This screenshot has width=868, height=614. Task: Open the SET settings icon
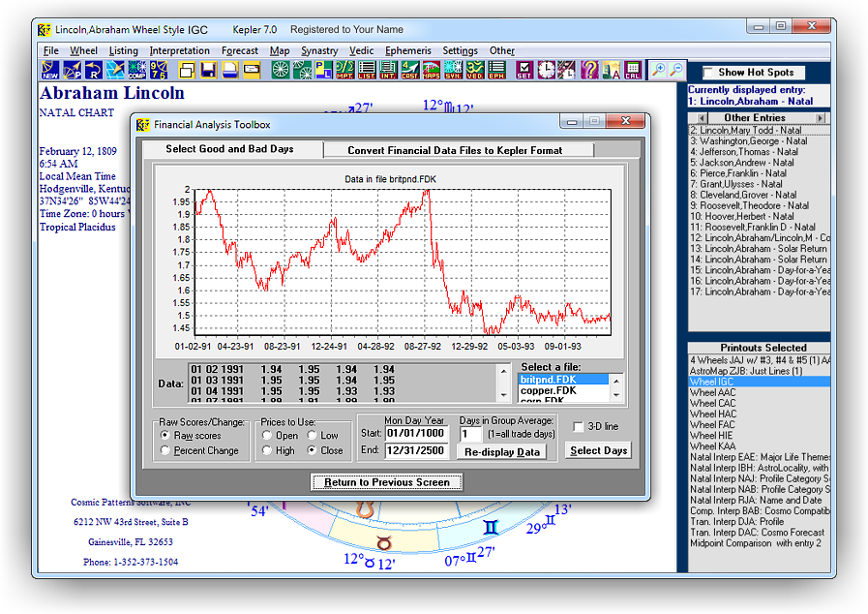tap(524, 70)
